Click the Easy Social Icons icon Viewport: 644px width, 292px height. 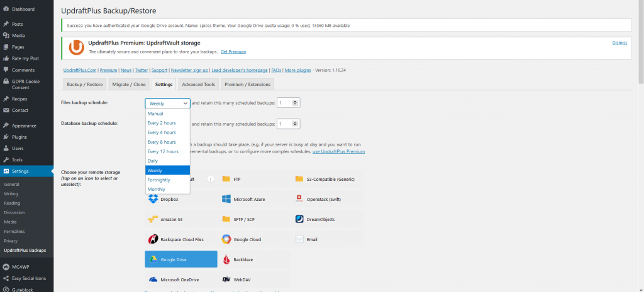tap(6, 278)
